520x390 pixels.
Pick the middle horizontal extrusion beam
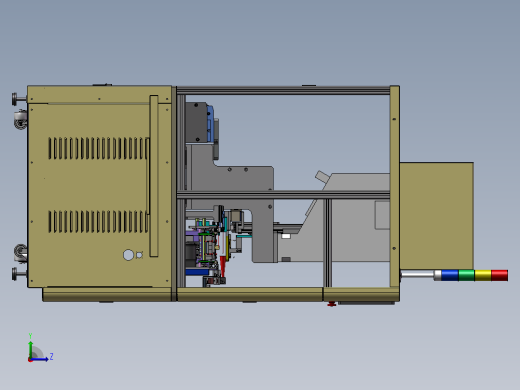(x=283, y=195)
